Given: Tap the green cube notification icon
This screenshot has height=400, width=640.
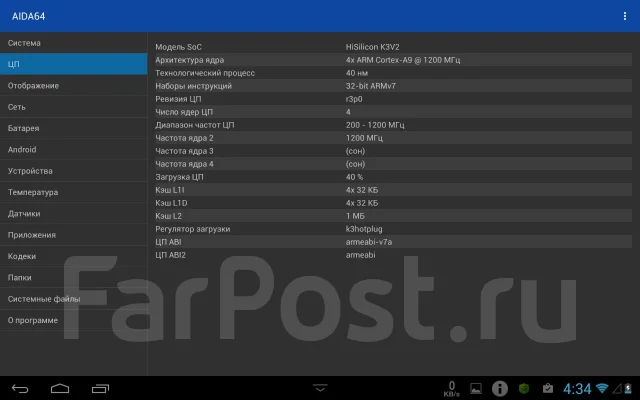Looking at the screenshot, I should click(524, 389).
